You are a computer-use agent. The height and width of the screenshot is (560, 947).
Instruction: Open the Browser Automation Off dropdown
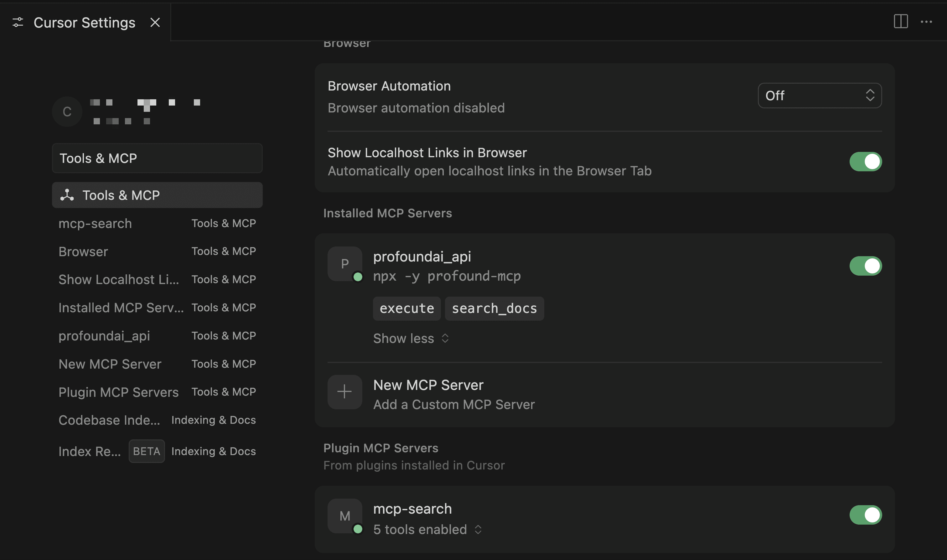(x=820, y=95)
